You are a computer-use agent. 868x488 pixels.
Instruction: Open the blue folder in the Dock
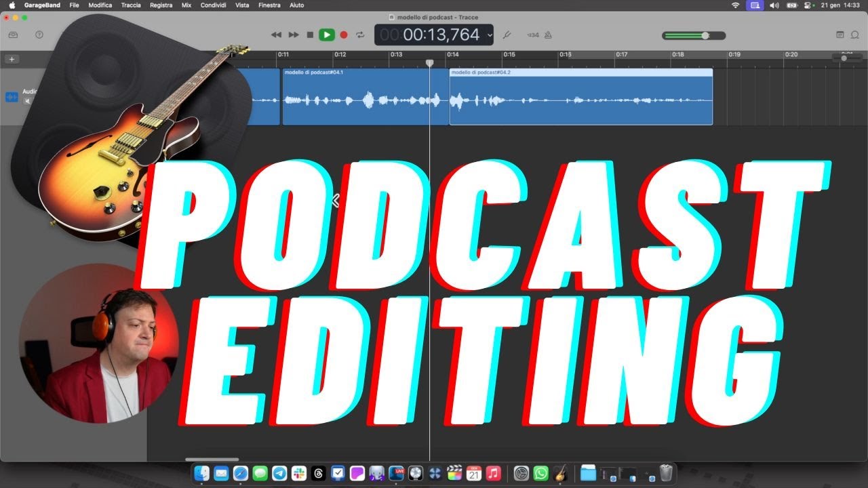(588, 473)
